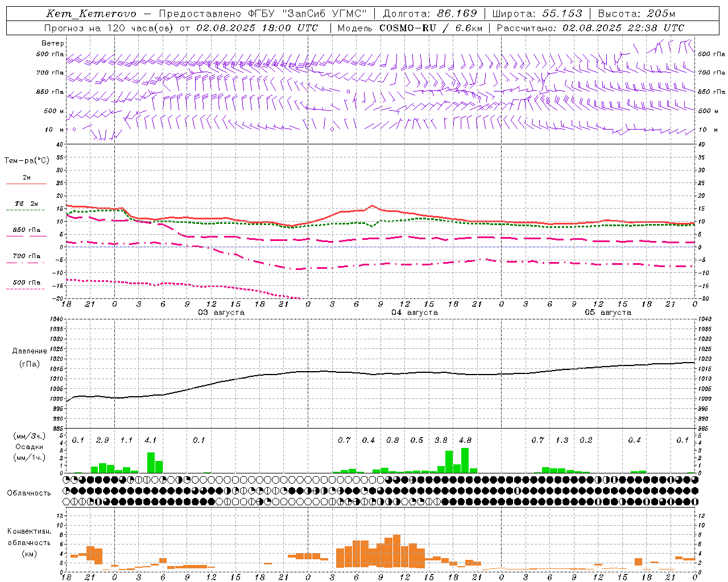The image size is (728, 582).
Task: Select the model name COSMO-RU / 6.6км
Action: click(x=431, y=28)
